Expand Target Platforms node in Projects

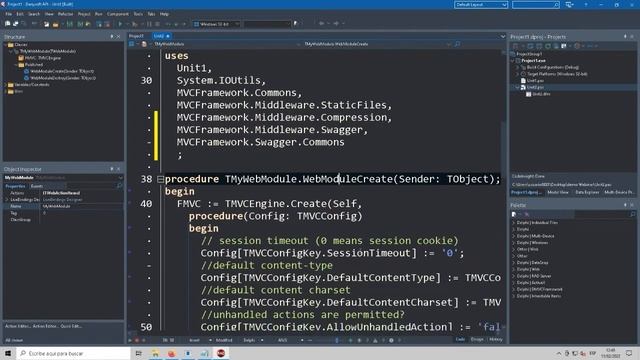click(x=518, y=74)
